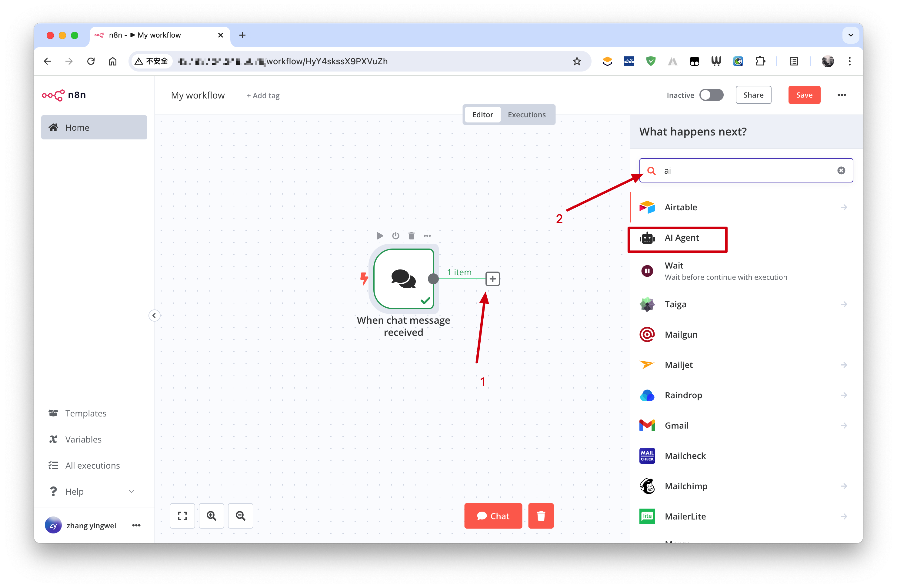Click the '1 item' connection label

pos(459,272)
